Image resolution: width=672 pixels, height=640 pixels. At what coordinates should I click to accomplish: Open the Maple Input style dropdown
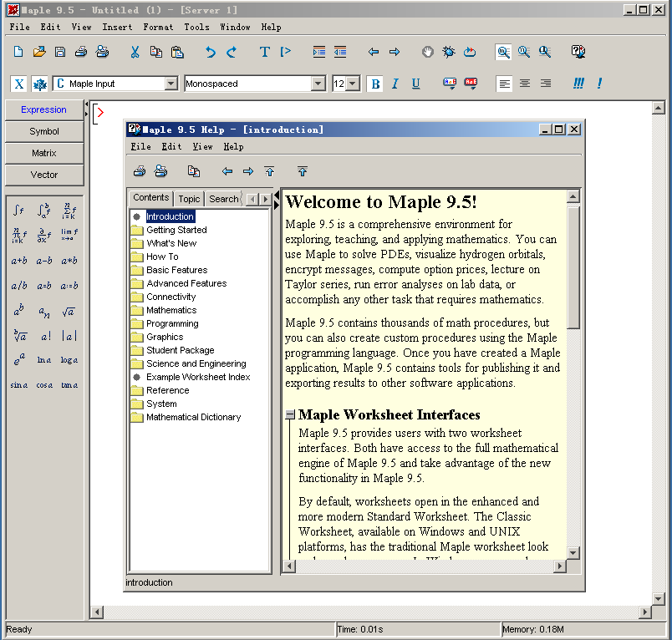point(171,84)
